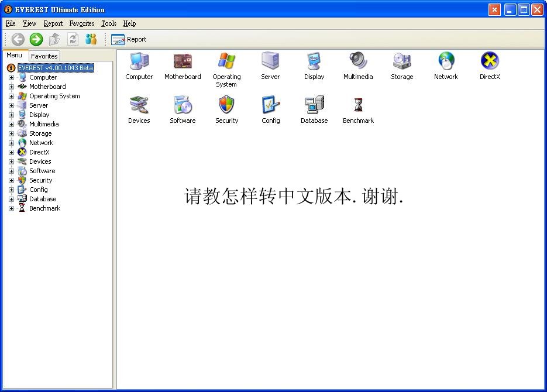Select Motherboard in the tree
The width and height of the screenshot is (547, 392).
[x=47, y=87]
